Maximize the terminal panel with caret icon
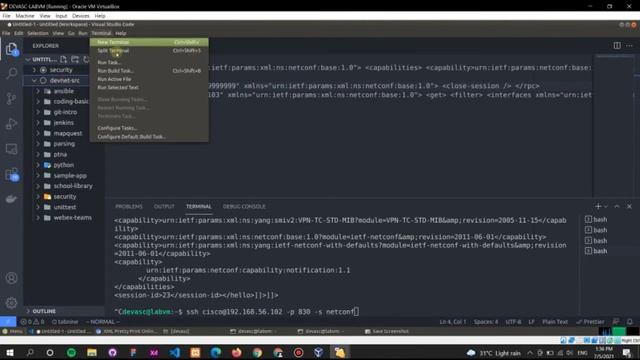 [617, 207]
